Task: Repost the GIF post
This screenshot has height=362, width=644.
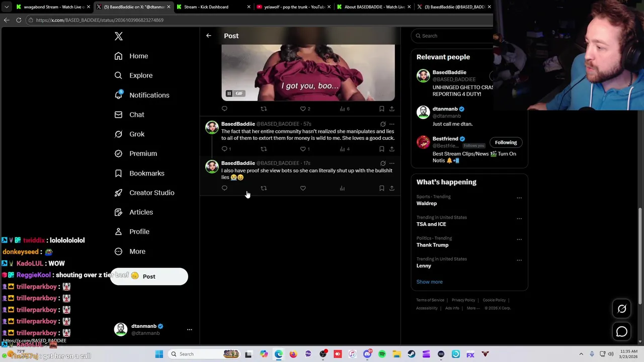Action: pos(264,109)
